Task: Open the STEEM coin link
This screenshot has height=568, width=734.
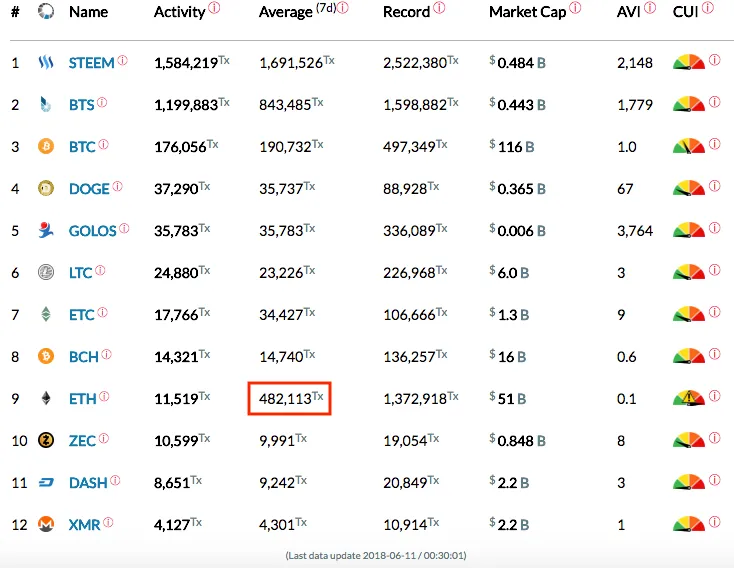Action: [91, 63]
